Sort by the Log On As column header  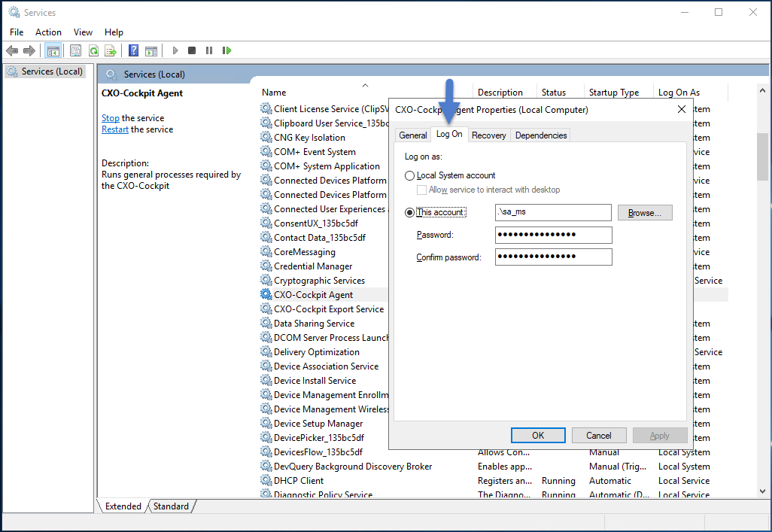tap(691, 92)
